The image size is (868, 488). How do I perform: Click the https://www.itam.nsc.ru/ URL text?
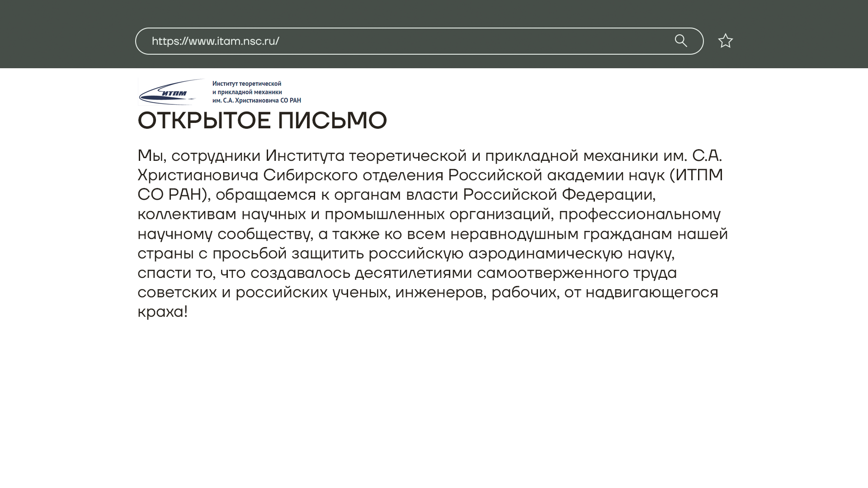(x=215, y=41)
